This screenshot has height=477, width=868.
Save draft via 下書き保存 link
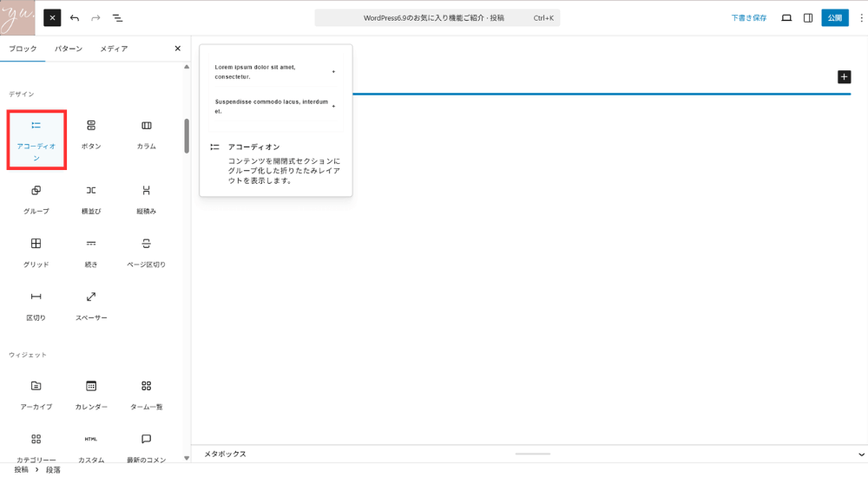click(x=748, y=18)
